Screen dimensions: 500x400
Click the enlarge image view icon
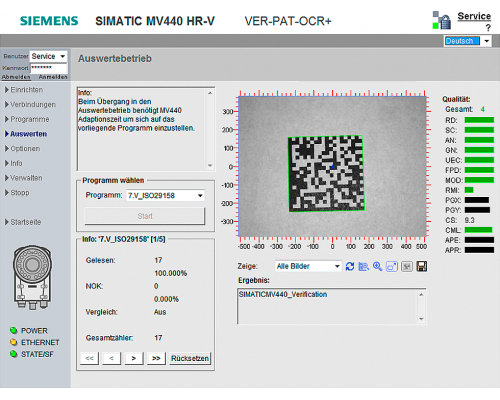pyautogui.click(x=392, y=266)
